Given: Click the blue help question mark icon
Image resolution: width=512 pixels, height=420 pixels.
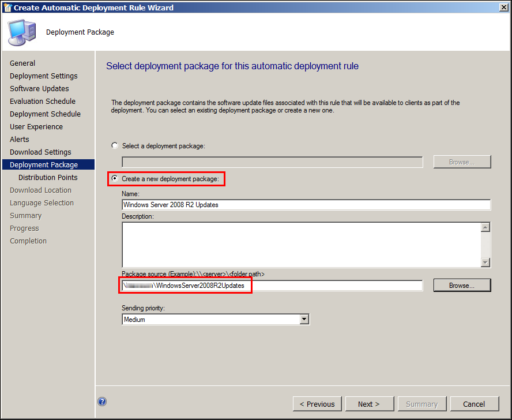Looking at the screenshot, I should click(102, 402).
